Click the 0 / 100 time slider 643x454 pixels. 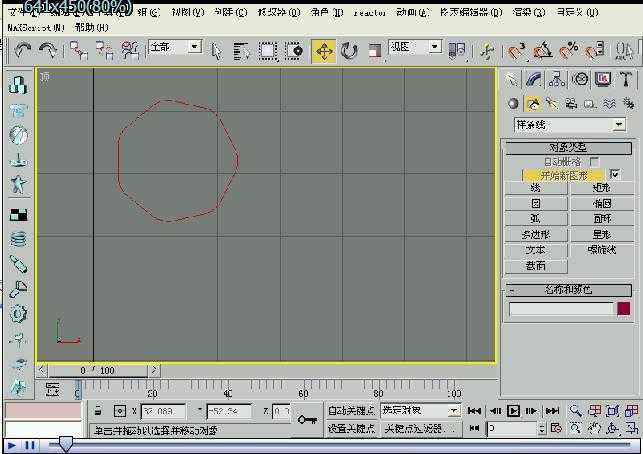[98, 371]
